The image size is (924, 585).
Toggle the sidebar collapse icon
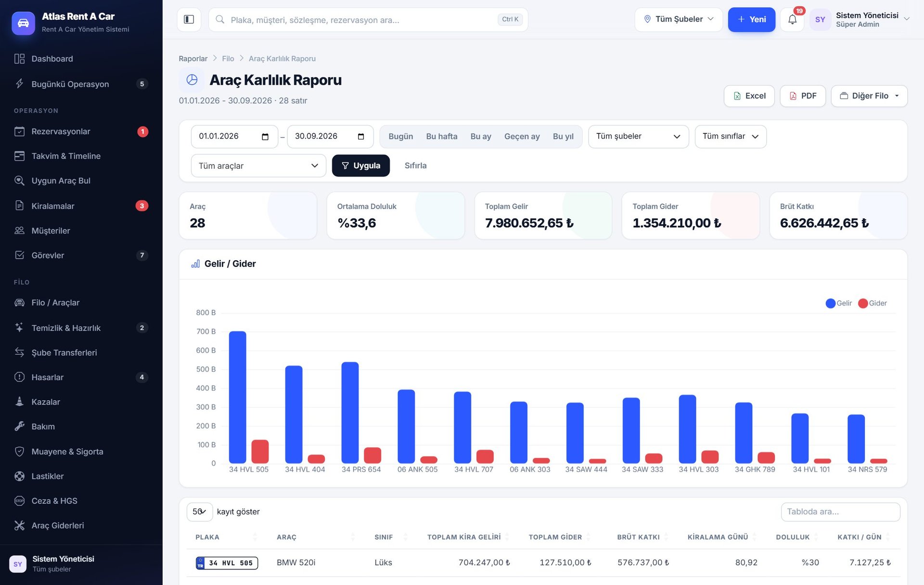click(189, 19)
